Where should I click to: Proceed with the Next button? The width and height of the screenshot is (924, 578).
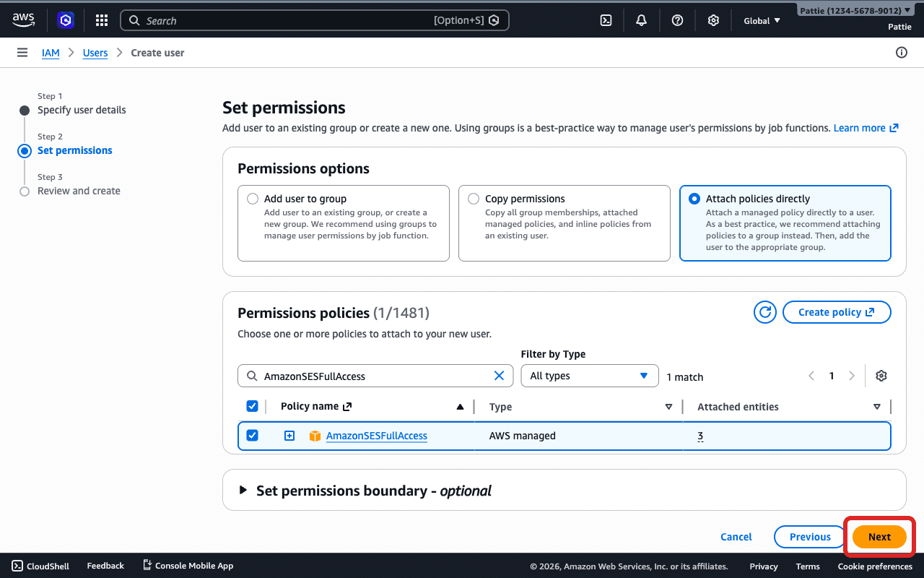[879, 537]
